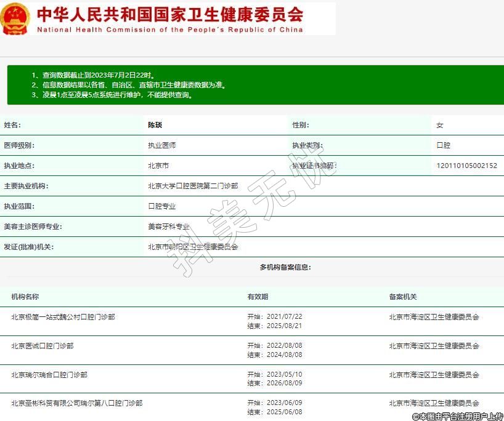Click the National Health Commission English subtitle
Image resolution: width=504 pixels, height=421 pixels.
[x=169, y=30]
